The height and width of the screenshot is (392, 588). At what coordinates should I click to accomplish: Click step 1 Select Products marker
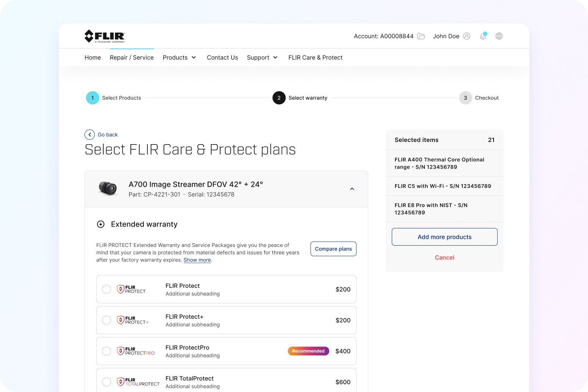tap(93, 98)
